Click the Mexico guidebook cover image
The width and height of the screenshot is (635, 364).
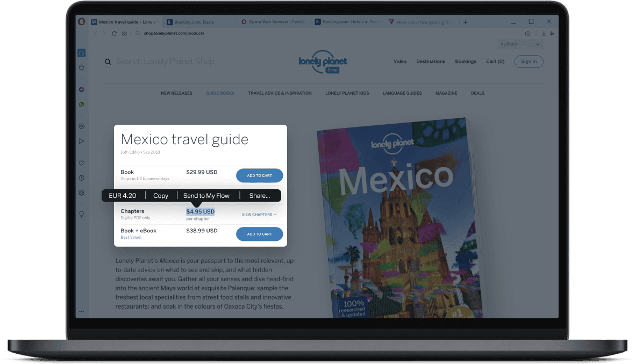point(399,218)
